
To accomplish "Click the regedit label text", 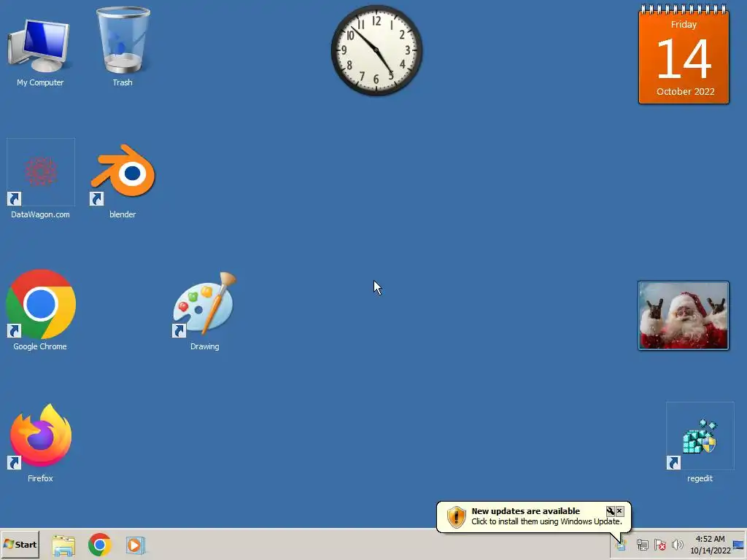I will [x=700, y=478].
